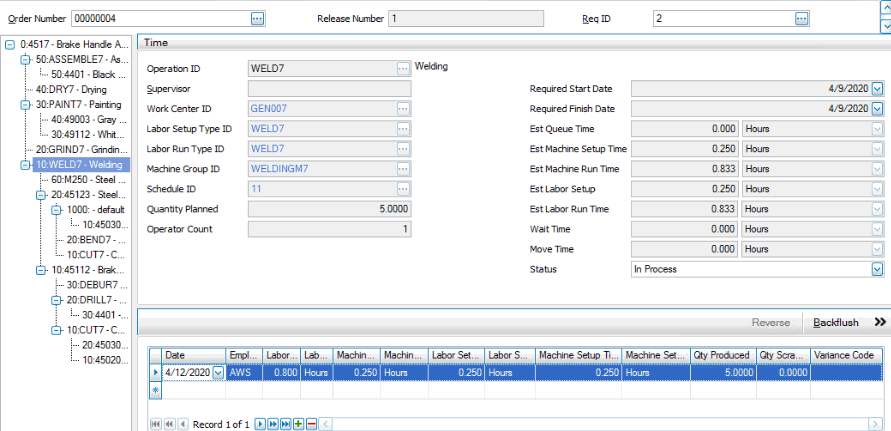This screenshot has height=431, width=891.
Task: Collapse the 30:PAINT7 Painting node
Action: [x=26, y=104]
